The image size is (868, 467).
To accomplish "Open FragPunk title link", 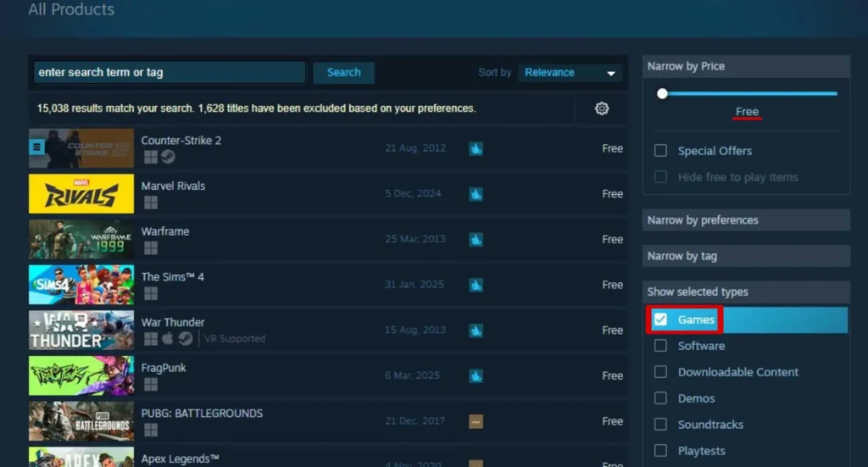I will pyautogui.click(x=164, y=368).
